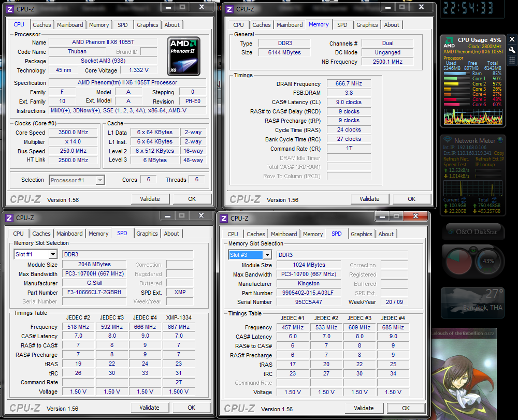This screenshot has width=518, height=420.
Task: Reset the Total counter in Network Meter
Action: coord(494,200)
